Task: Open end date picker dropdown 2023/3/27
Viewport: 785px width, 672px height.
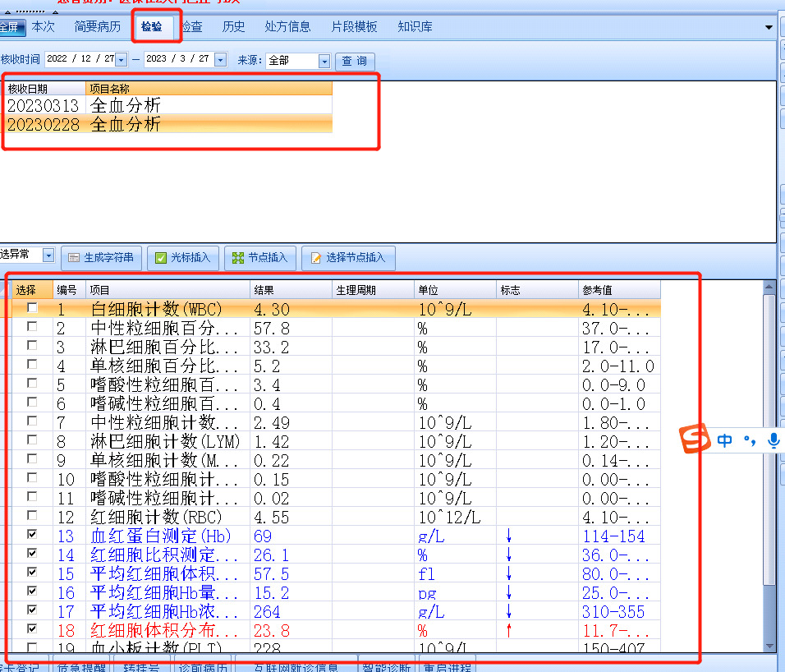Action: (x=220, y=60)
